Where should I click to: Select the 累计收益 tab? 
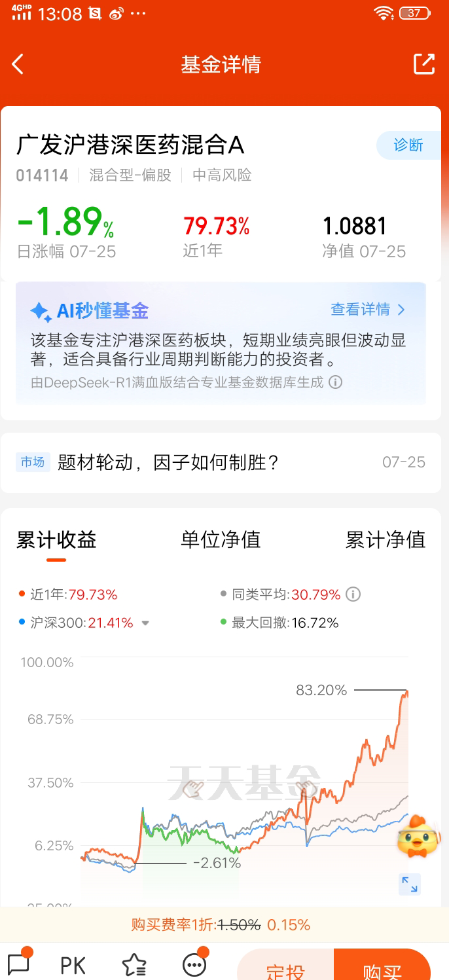[56, 540]
